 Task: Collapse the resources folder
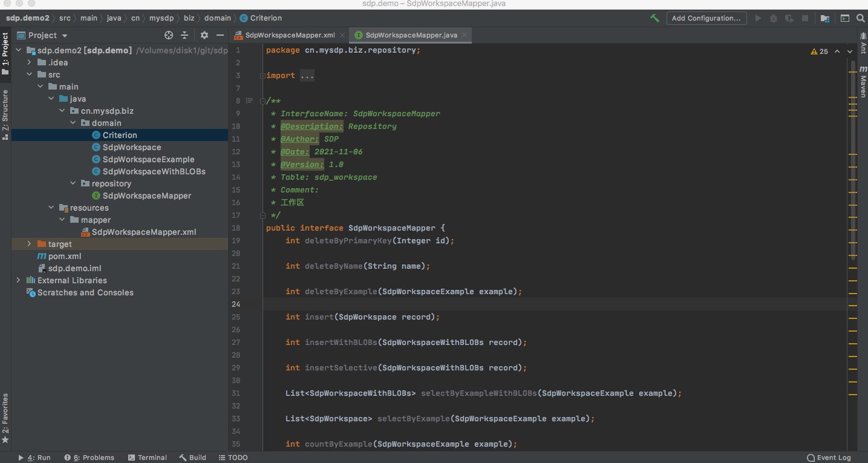(51, 208)
